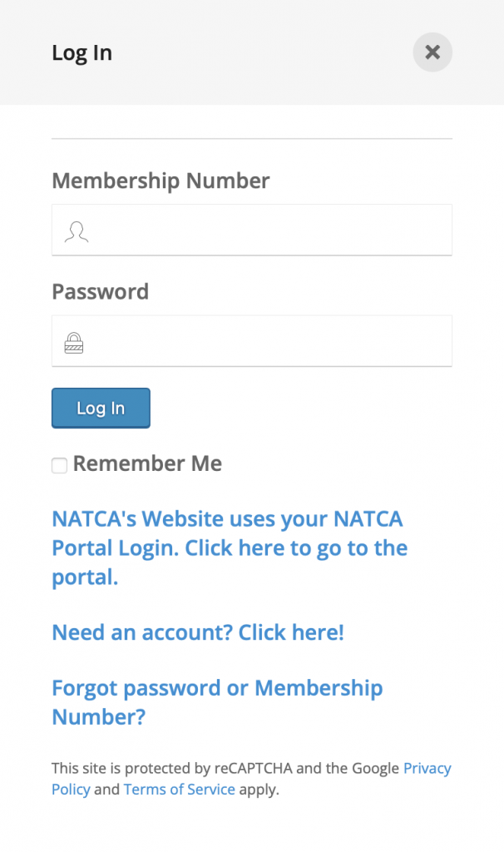Click the Remember Me label text
Image resolution: width=504 pixels, height=852 pixels.
(147, 463)
